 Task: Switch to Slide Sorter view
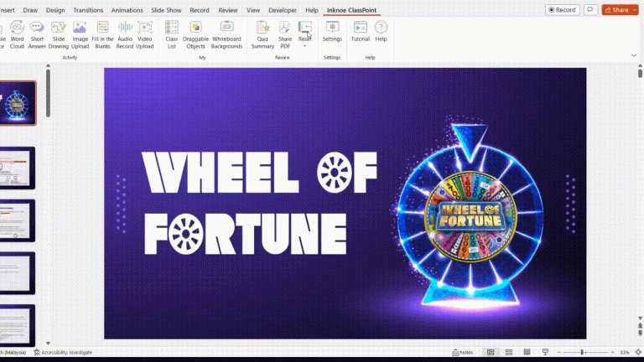[x=508, y=352]
